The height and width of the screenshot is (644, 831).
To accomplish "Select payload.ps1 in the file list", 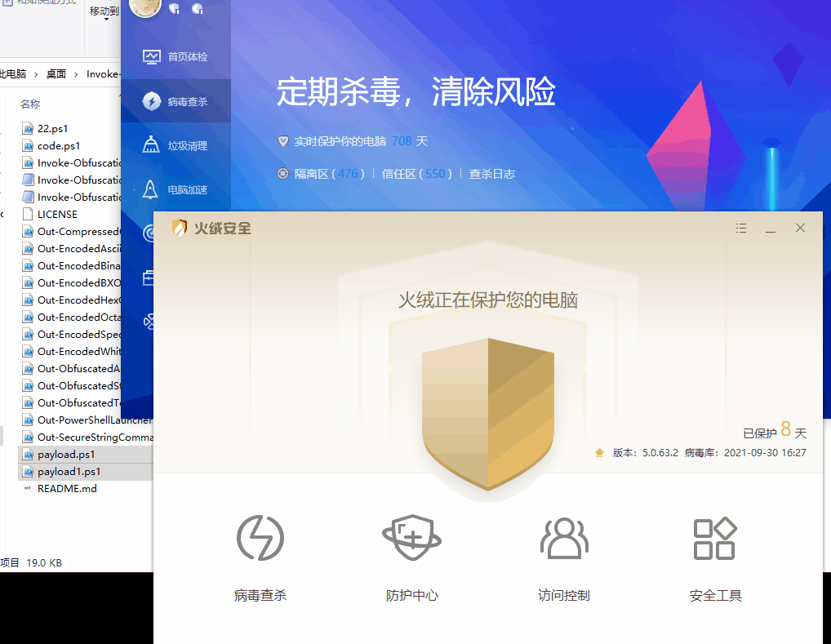I will click(x=66, y=455).
